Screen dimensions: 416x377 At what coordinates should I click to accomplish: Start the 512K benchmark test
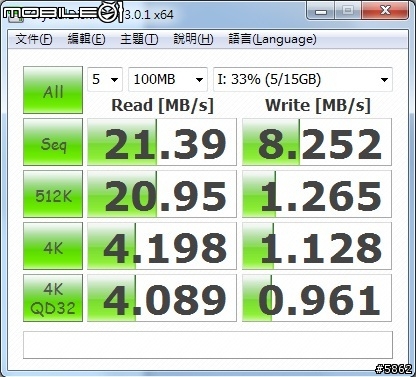click(53, 194)
